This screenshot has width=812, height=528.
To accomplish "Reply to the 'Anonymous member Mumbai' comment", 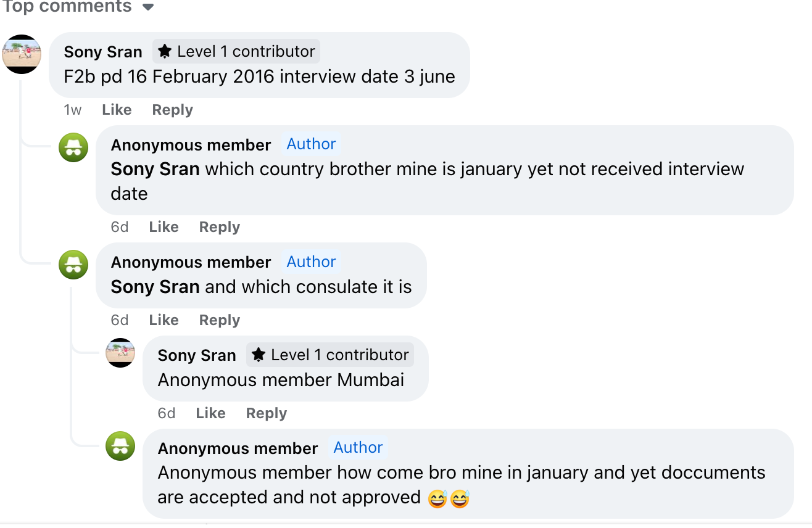I will [x=267, y=413].
